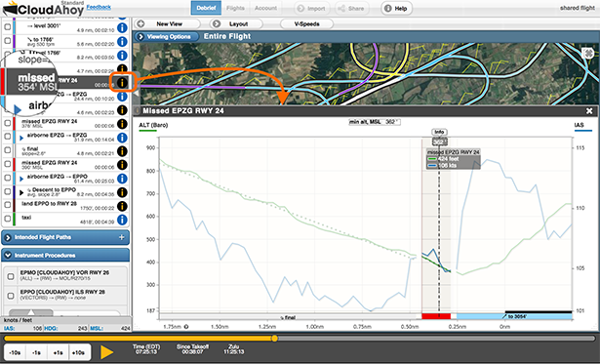Click info icon on highlighted missed RWY 24 row

point(122,83)
